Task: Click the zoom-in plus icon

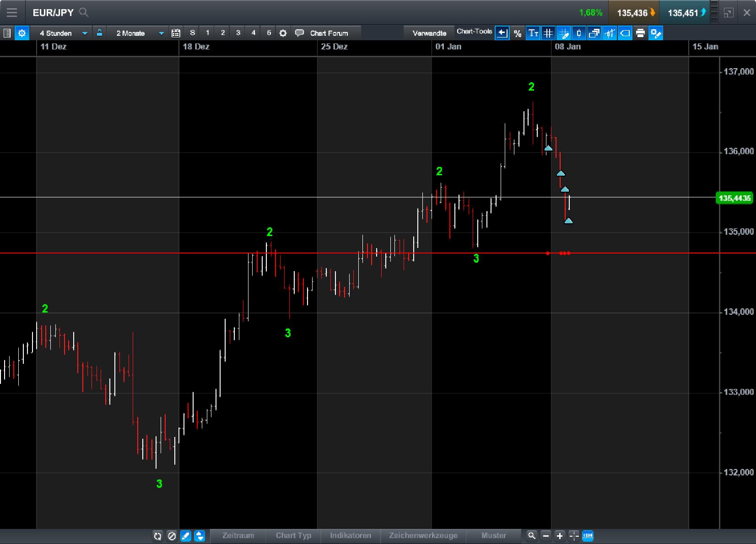Action: tap(559, 536)
